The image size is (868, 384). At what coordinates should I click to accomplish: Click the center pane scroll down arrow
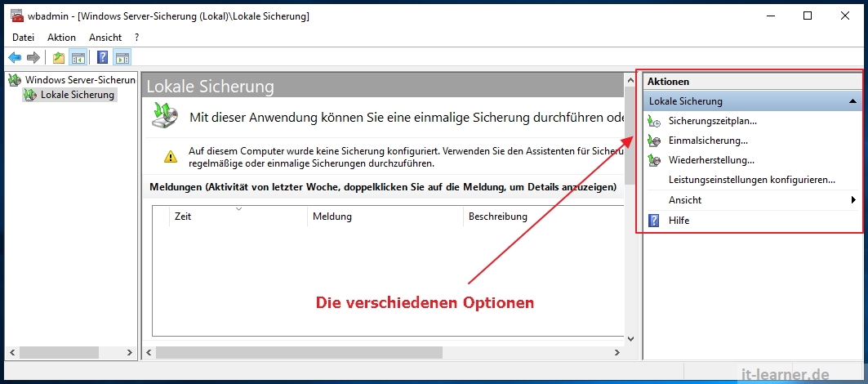point(630,338)
